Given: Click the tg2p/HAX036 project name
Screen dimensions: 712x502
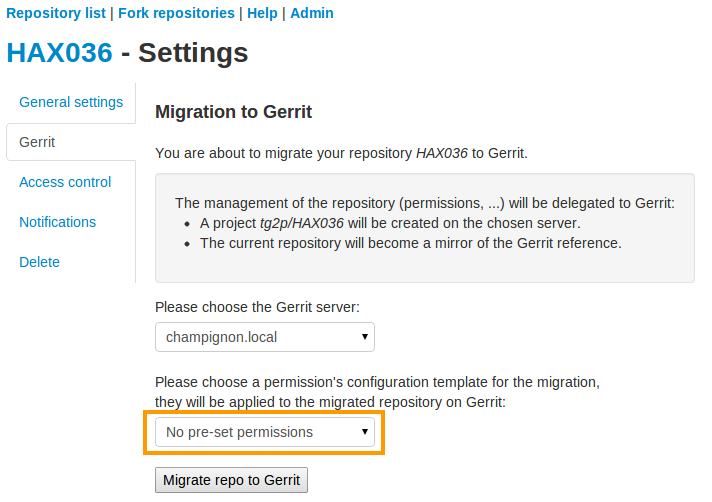Looking at the screenshot, I should click(x=301, y=223).
